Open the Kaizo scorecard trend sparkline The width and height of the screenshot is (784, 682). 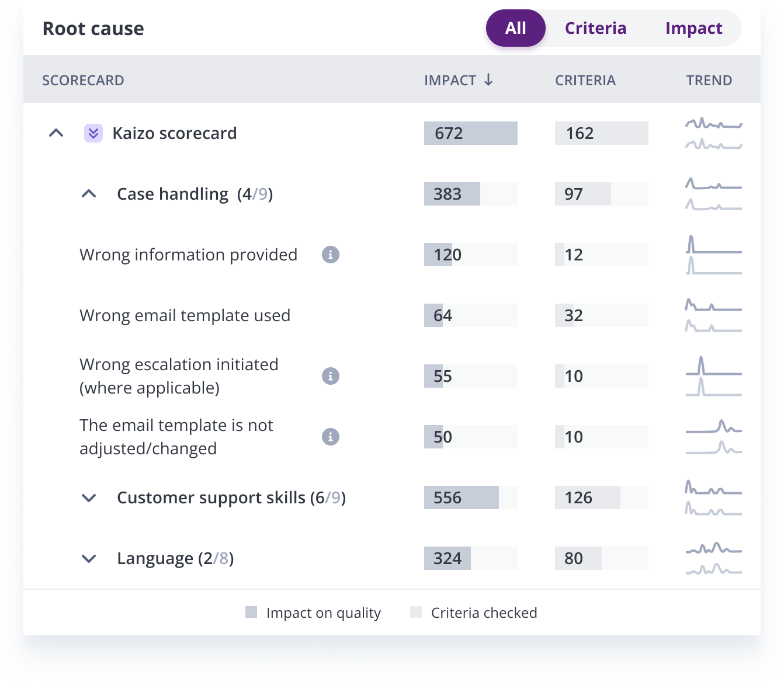713,134
